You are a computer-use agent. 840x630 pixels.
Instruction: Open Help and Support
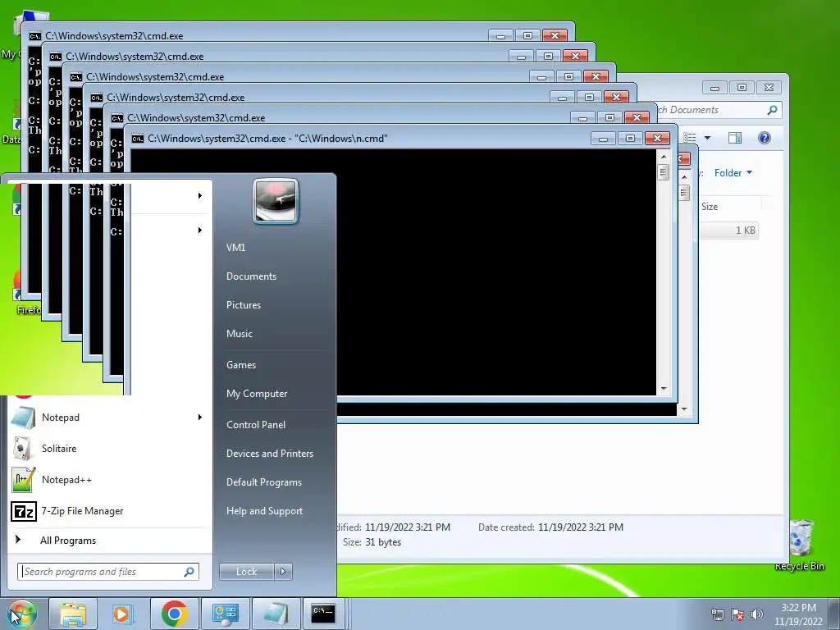pyautogui.click(x=264, y=511)
